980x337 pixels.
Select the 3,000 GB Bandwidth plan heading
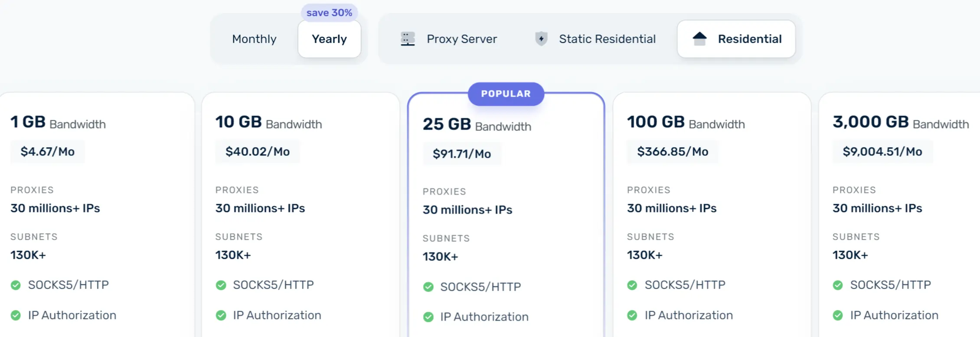pos(901,123)
